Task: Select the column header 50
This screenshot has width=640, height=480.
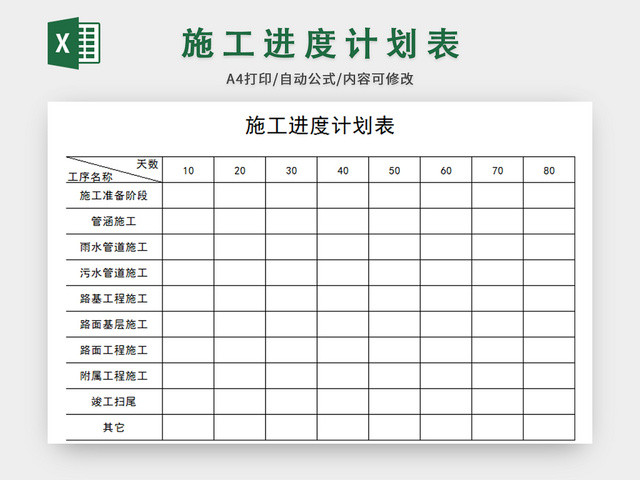Action: pyautogui.click(x=394, y=171)
